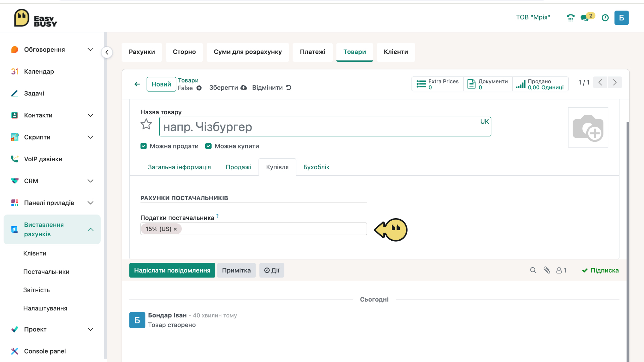
Task: Open Сторно top tab
Action: [x=184, y=52]
